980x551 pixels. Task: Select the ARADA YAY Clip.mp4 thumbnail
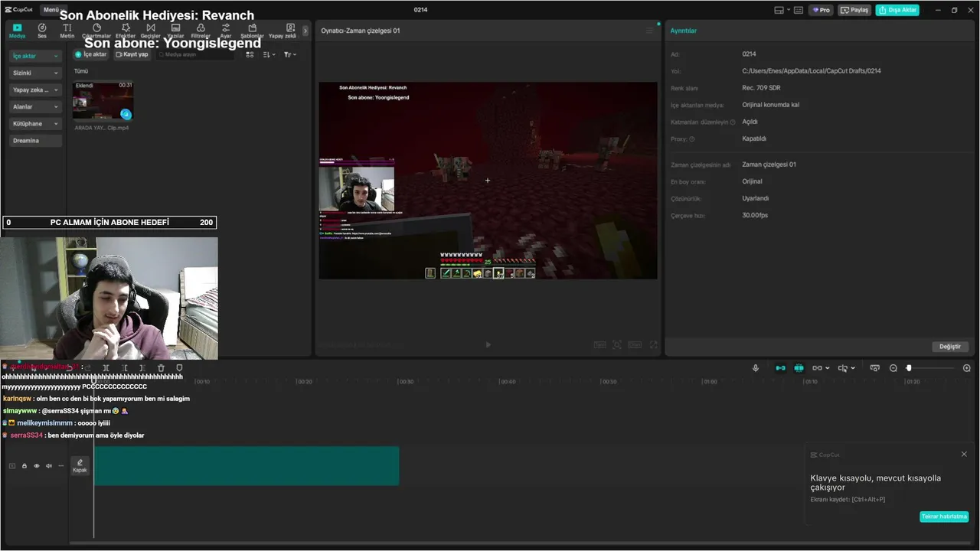pos(103,100)
